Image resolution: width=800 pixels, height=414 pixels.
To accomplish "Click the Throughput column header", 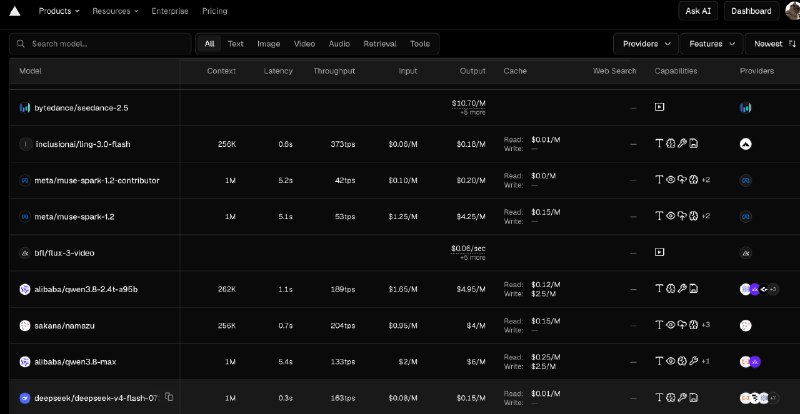I will [334, 71].
